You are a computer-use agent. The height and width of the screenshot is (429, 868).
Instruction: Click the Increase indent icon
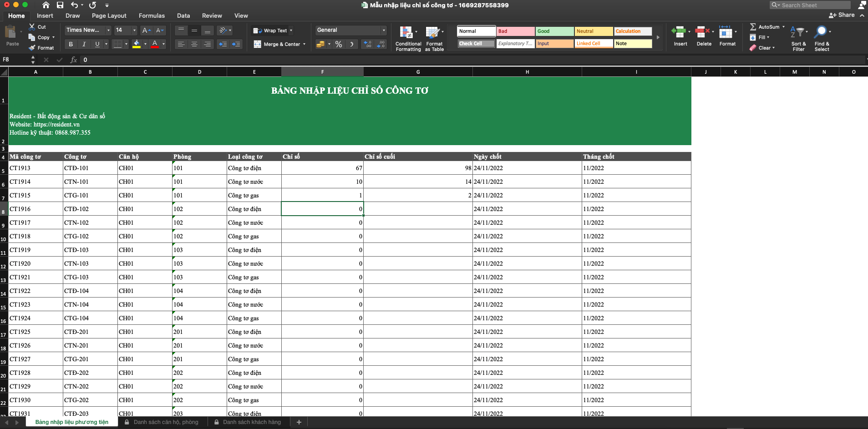(236, 44)
